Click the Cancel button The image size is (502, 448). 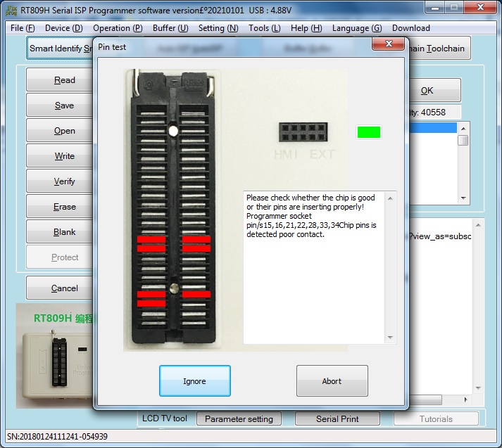click(60, 288)
